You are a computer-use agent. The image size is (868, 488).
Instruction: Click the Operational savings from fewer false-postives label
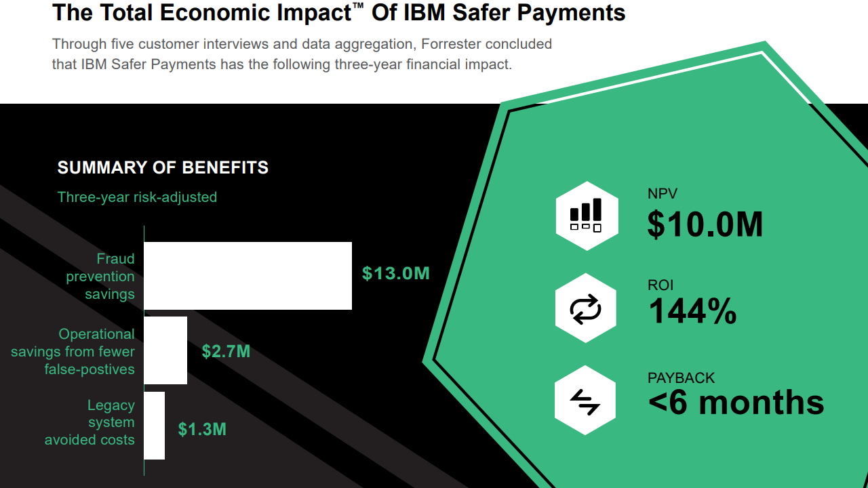[x=73, y=352]
